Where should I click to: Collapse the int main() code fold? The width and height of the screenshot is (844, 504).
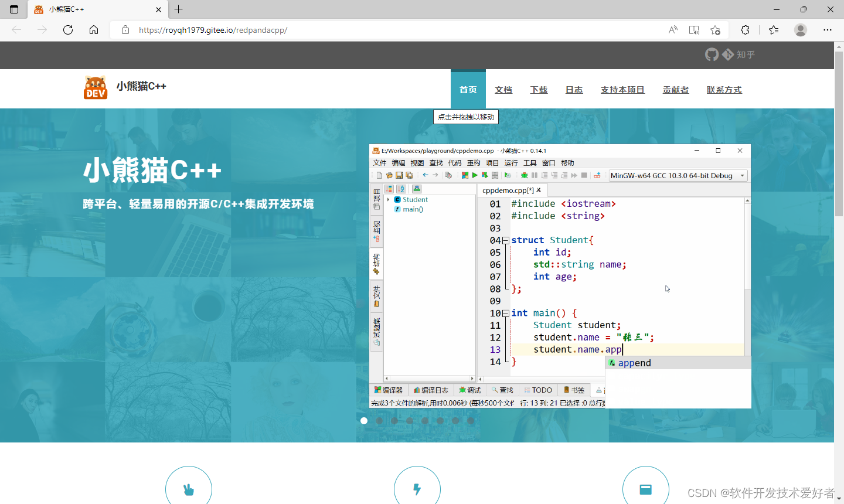(x=505, y=314)
